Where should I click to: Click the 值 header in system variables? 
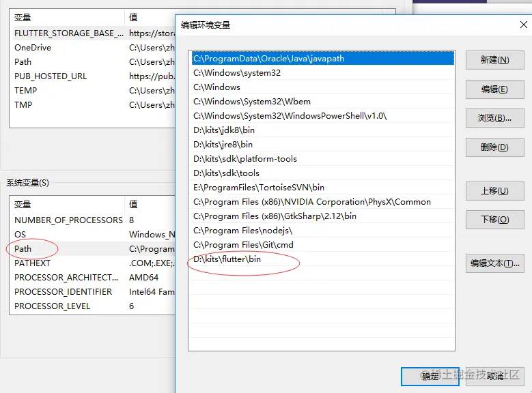coord(150,205)
